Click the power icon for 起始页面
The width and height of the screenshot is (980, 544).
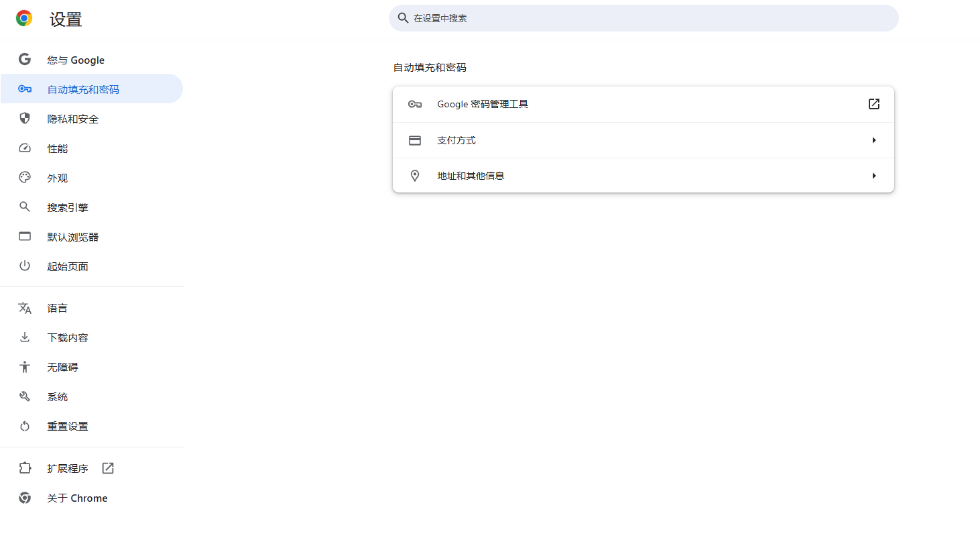click(25, 266)
